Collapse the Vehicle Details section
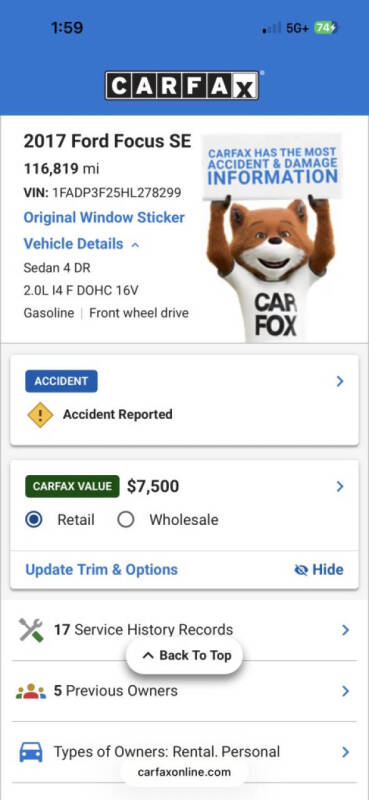The height and width of the screenshot is (800, 369). 82,244
